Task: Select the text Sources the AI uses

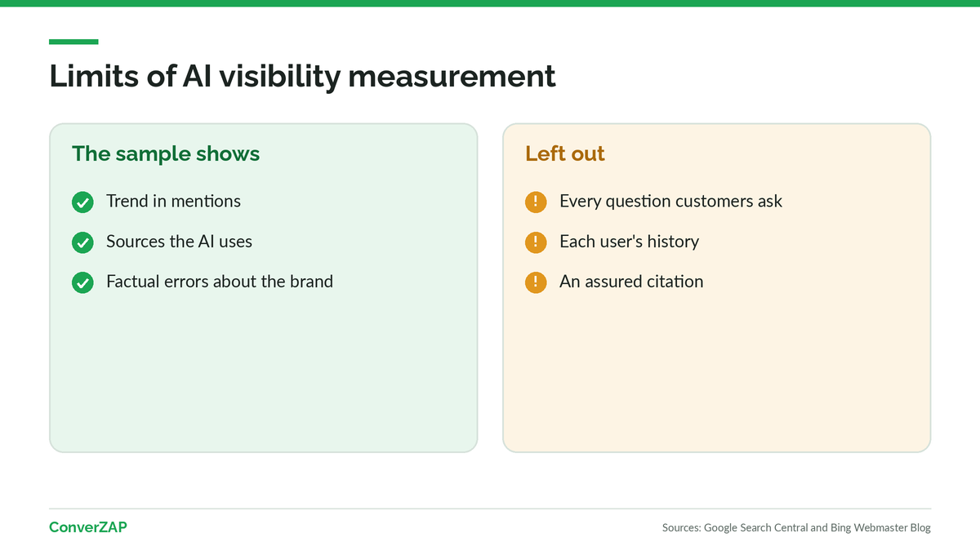Action: pos(179,242)
